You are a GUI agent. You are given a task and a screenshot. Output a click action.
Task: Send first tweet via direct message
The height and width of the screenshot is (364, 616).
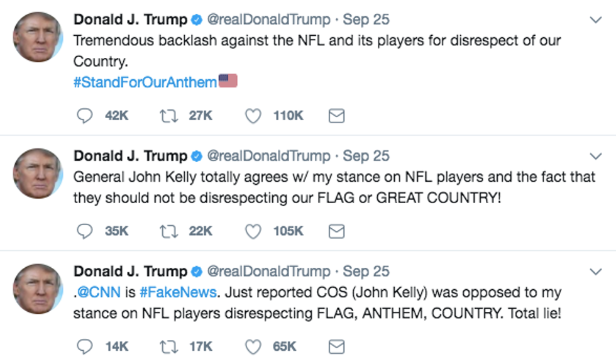coord(337,116)
